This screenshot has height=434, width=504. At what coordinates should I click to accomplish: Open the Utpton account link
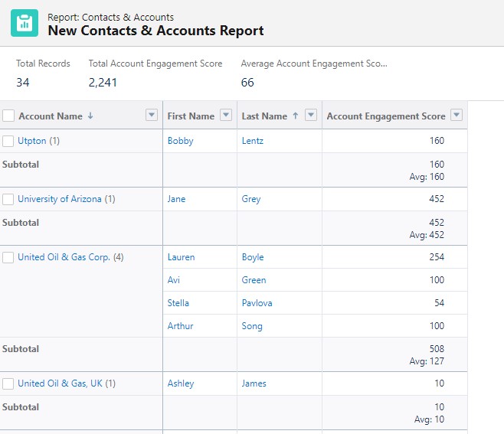32,141
